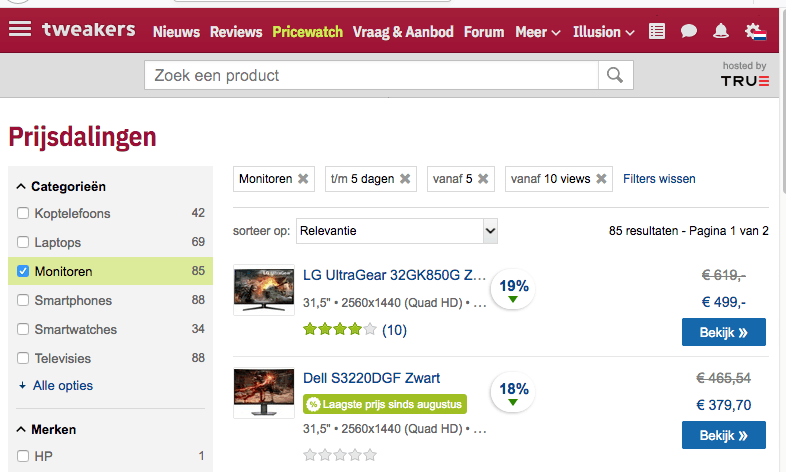Go to the Pricewatch tab
The height and width of the screenshot is (472, 786).
[x=308, y=32]
